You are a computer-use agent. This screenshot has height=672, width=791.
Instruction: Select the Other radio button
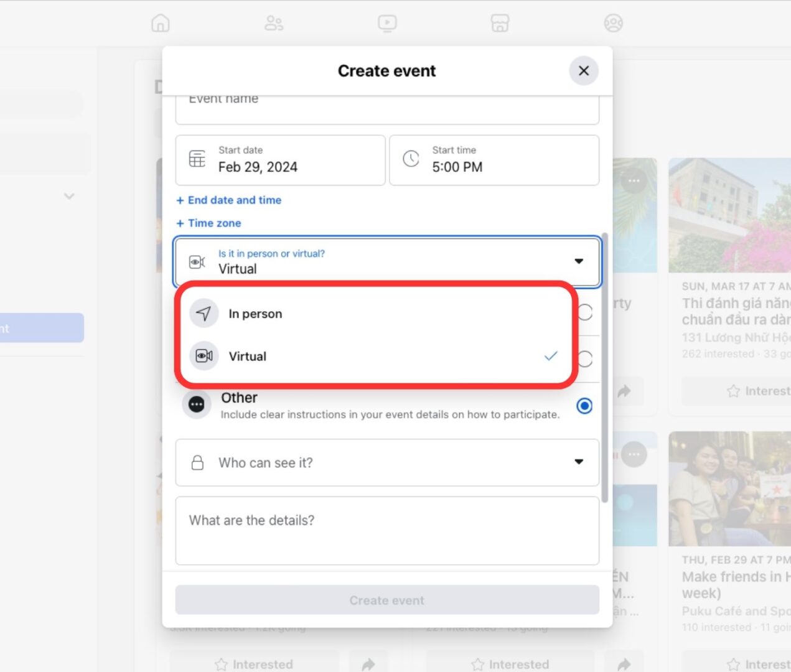(584, 406)
